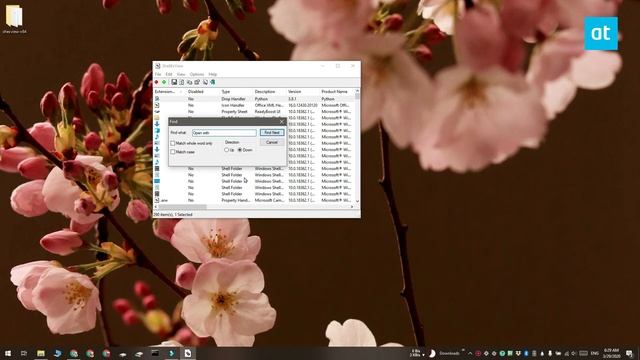Enable the Match whole word only checkbox
This screenshot has width=640, height=360.
[x=173, y=143]
